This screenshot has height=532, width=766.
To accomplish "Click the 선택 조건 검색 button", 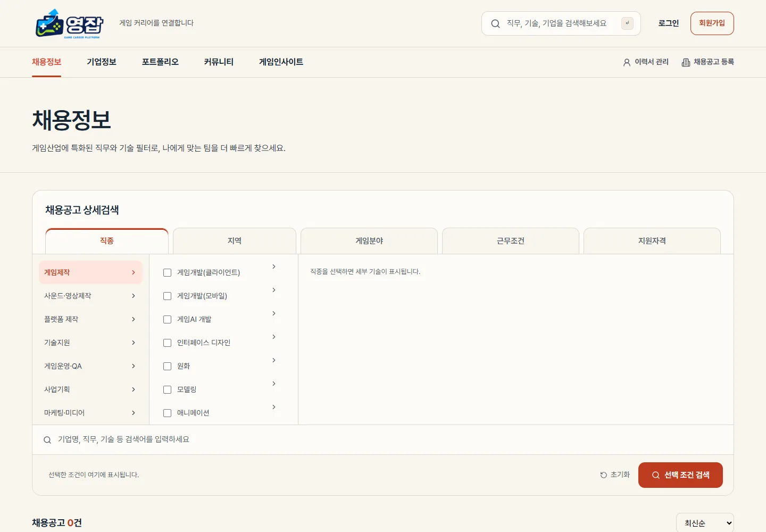I will [680, 475].
